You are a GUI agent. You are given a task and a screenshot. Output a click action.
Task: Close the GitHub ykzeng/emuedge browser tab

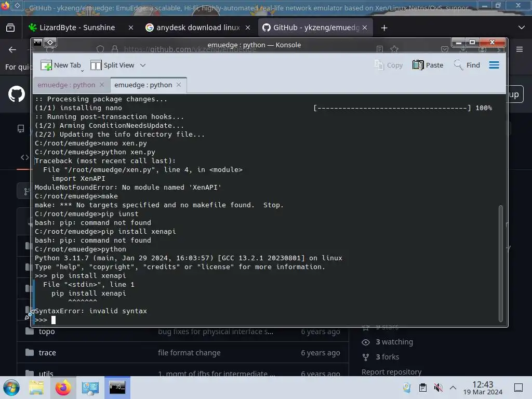(x=365, y=28)
